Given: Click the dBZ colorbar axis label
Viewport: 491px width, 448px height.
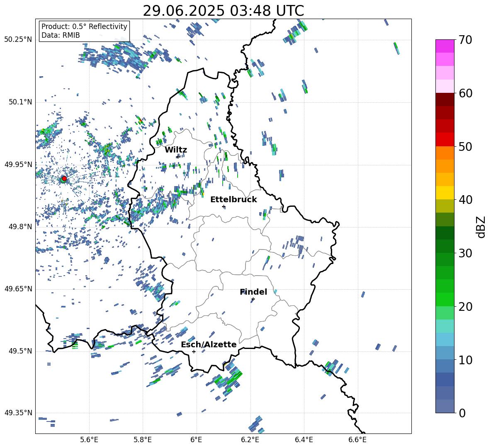Looking at the screenshot, I should click(x=481, y=227).
